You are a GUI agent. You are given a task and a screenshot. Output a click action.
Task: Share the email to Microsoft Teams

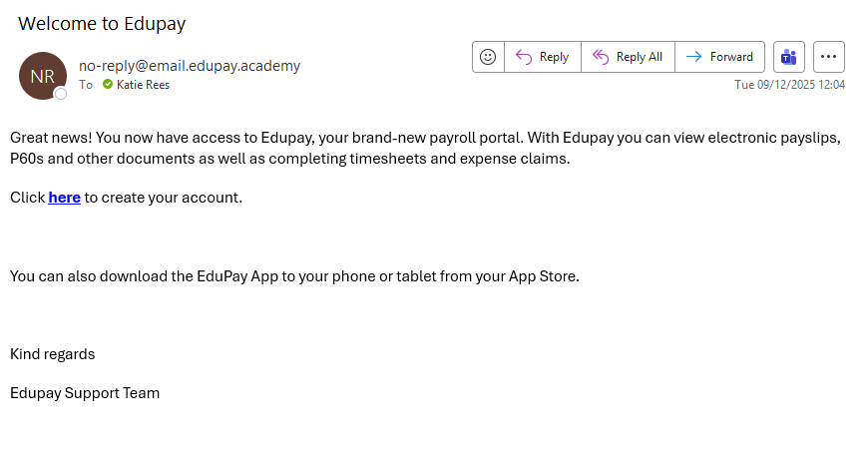click(789, 57)
